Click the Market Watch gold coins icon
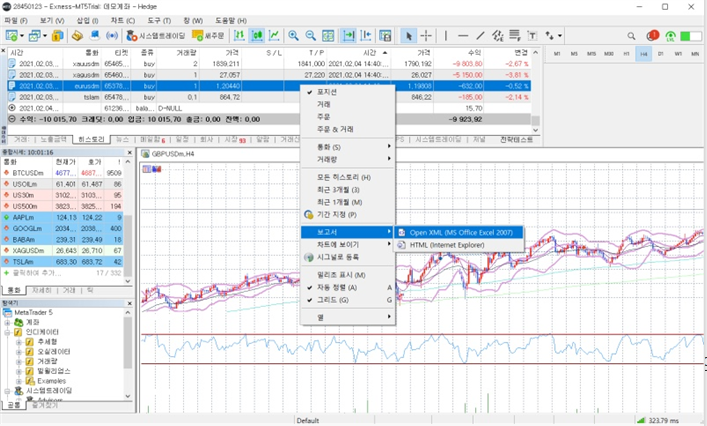Image resolution: width=707 pixels, height=426 pixels. (x=57, y=36)
